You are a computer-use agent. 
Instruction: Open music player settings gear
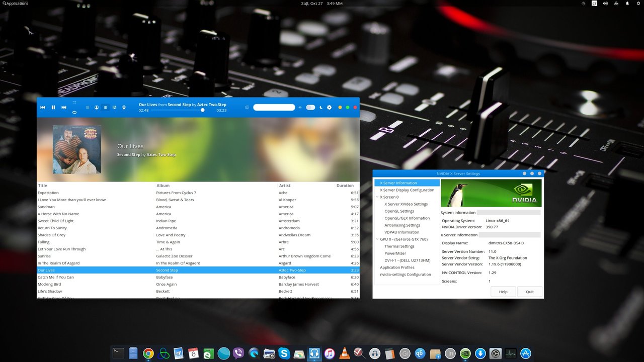pyautogui.click(x=330, y=107)
